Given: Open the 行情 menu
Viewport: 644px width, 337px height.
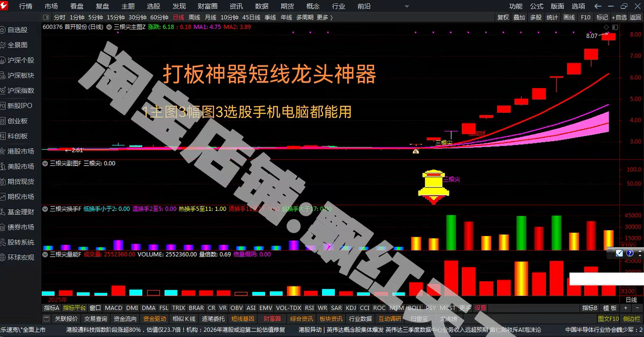Looking at the screenshot, I should (26, 6).
